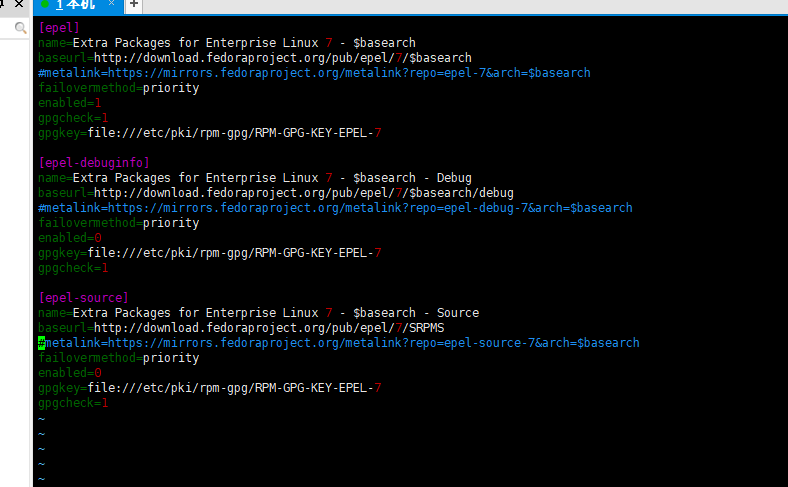Screen dimensions: 788x487
Task: Click the epel-debug-7 metalink URL line
Action: tap(335, 208)
